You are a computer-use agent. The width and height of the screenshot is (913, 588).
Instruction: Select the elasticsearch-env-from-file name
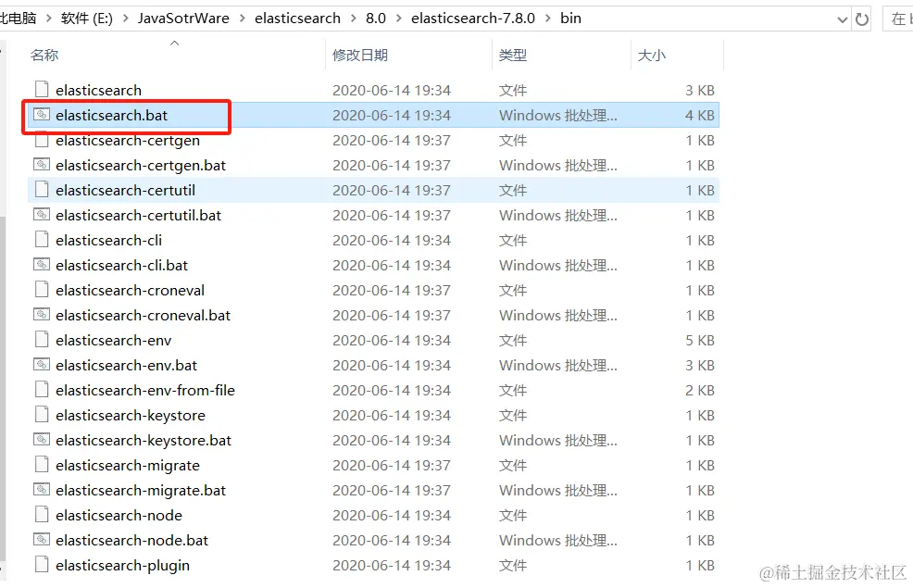(x=145, y=391)
